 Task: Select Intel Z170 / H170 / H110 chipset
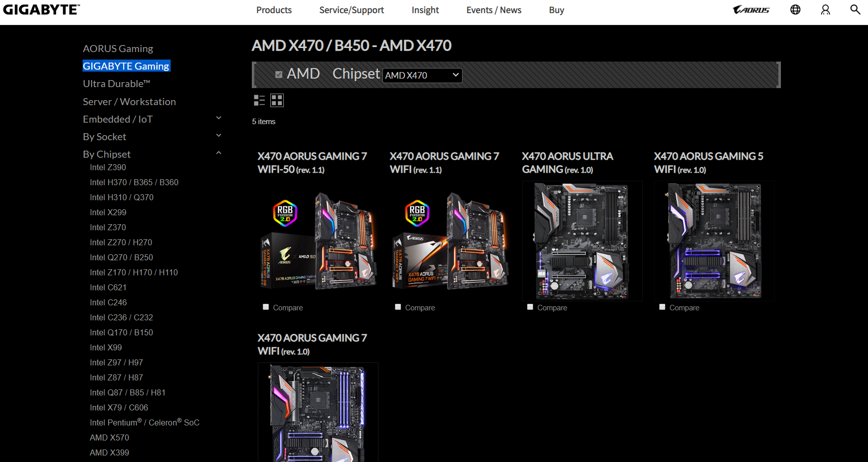[134, 272]
